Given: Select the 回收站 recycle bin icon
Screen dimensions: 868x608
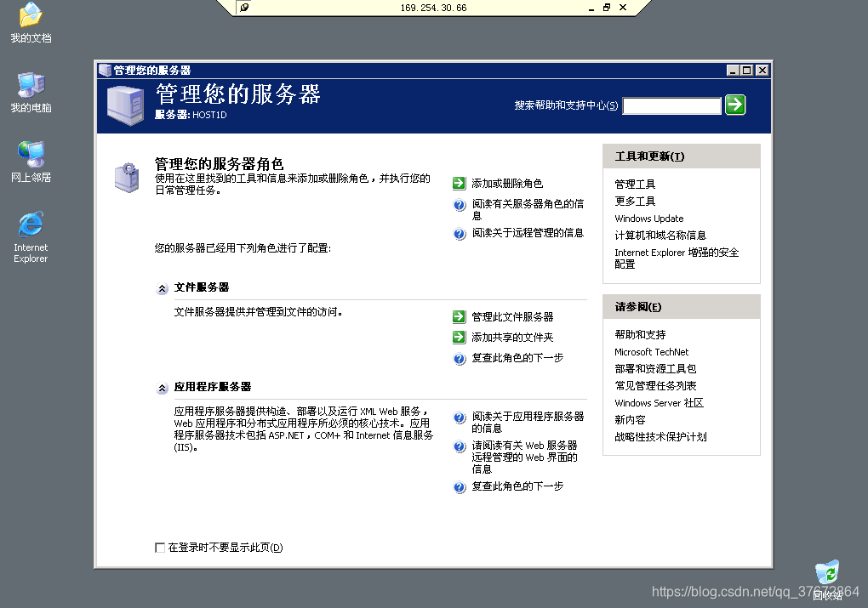Looking at the screenshot, I should (x=828, y=580).
